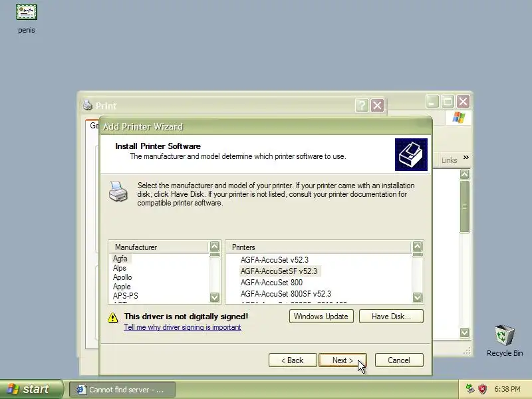The height and width of the screenshot is (399, 532).
Task: Select AGFA-AccuSet 800 printer
Action: [x=271, y=282]
